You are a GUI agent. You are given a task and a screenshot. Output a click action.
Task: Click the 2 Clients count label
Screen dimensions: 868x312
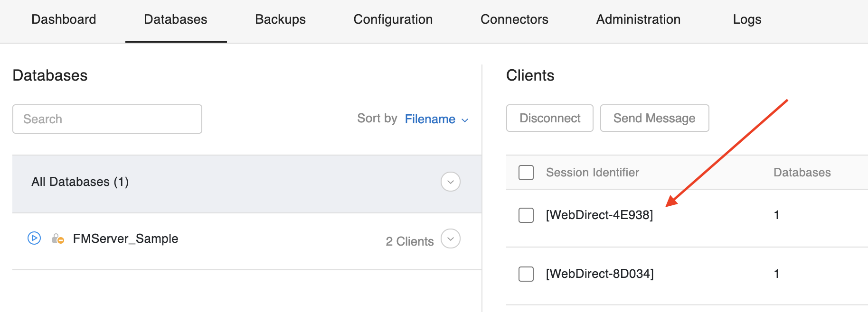click(x=409, y=241)
